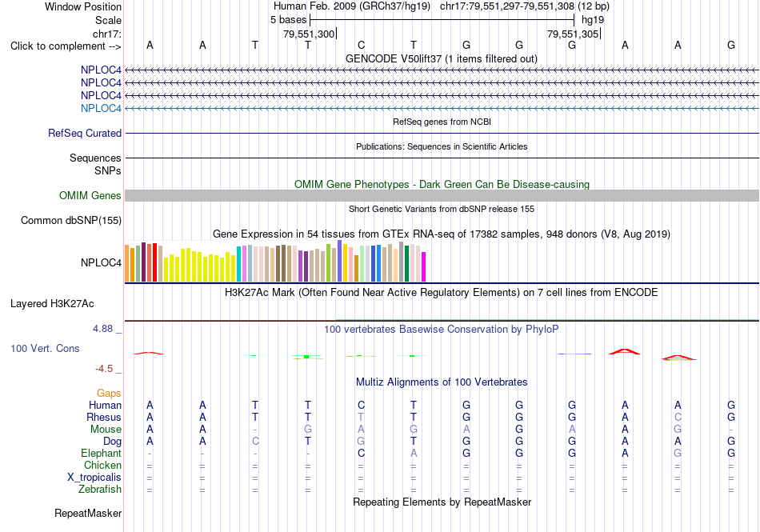Open 'Publications: Sequences in Scientific Articles' title
The width and height of the screenshot is (760, 532).
coord(442,146)
